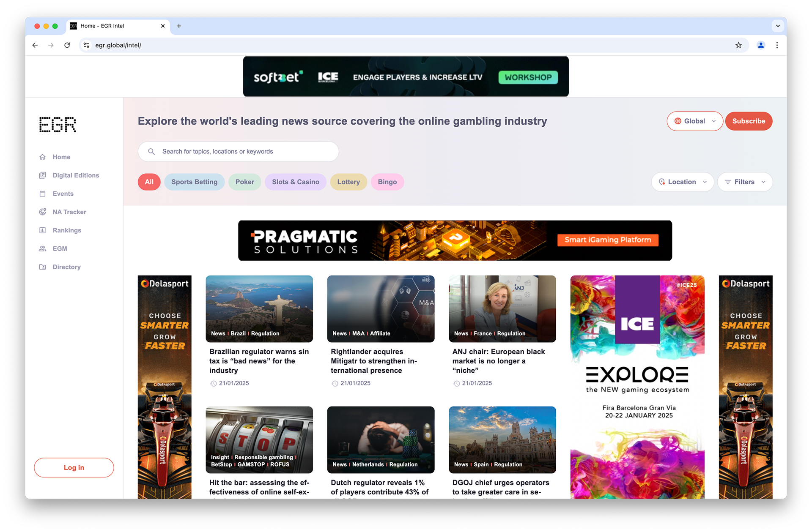Open ANJ chair European black market article
The width and height of the screenshot is (812, 532).
pyautogui.click(x=499, y=361)
